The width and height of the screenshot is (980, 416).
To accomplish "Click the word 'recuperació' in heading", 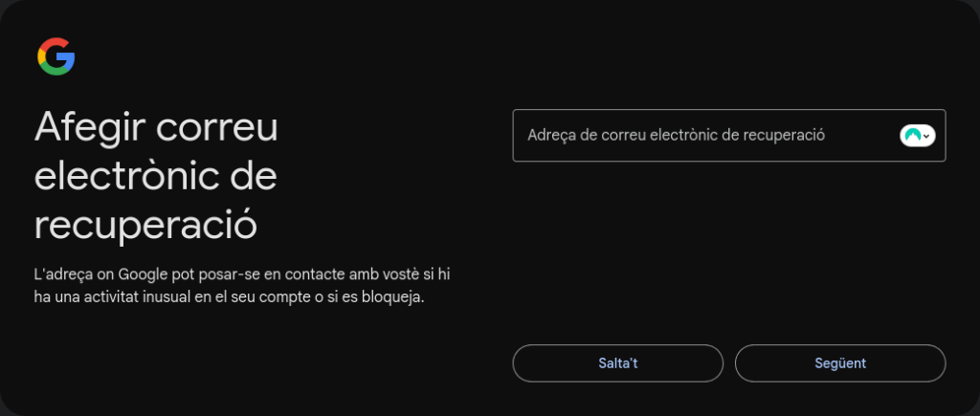I will (145, 227).
